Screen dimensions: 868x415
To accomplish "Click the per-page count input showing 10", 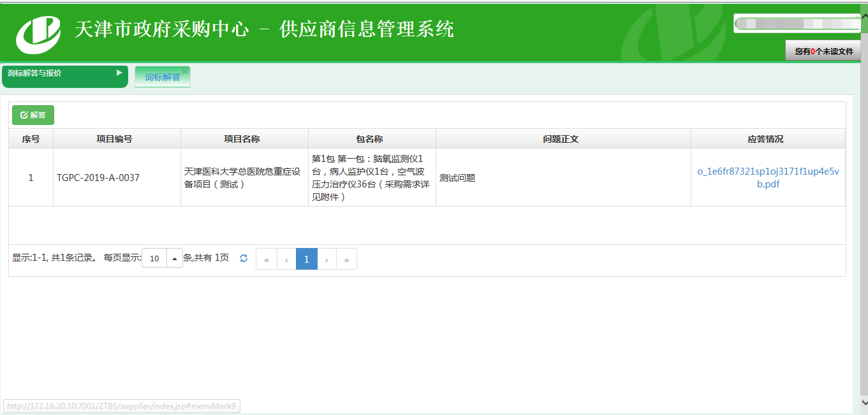I will point(154,259).
